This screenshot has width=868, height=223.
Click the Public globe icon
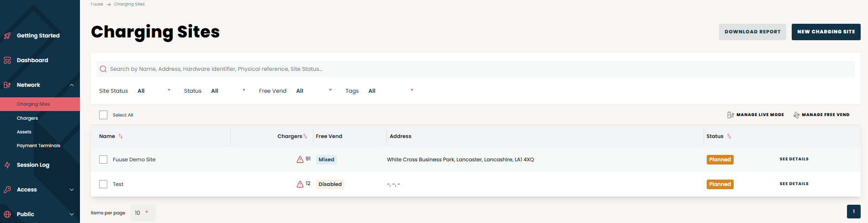click(x=7, y=214)
